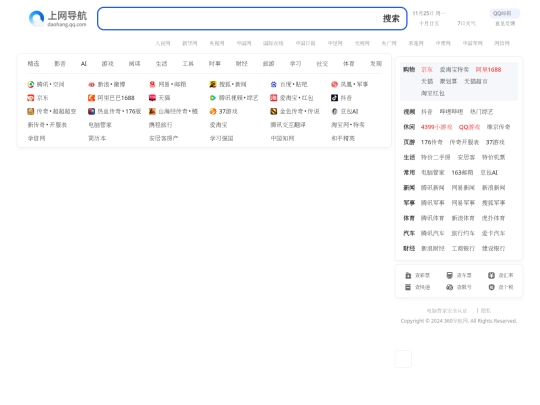Open the 学习强国 link
The image size is (540, 405).
[221, 138]
